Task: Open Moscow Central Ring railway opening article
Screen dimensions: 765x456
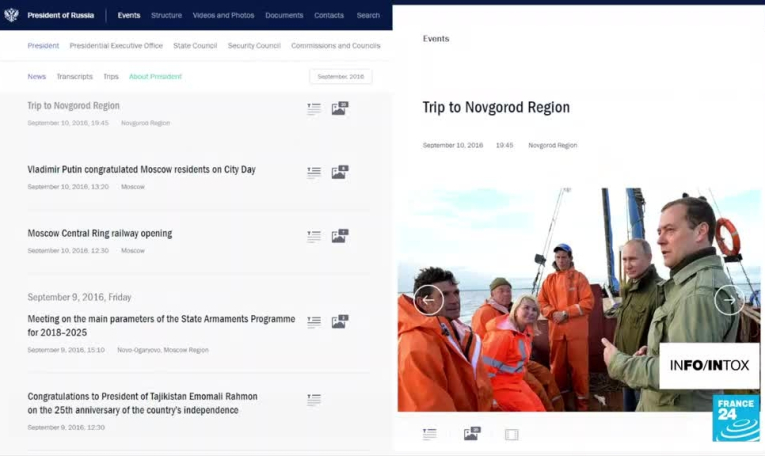Action: pyautogui.click(x=100, y=234)
